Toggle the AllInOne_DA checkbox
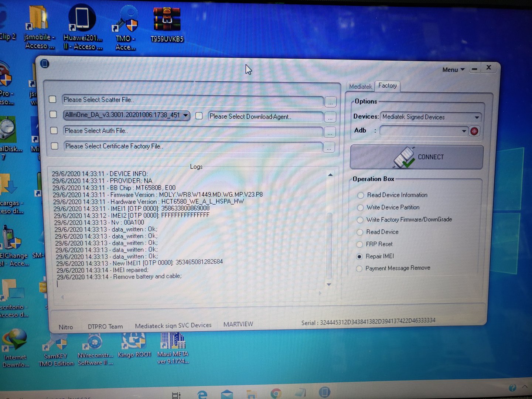 click(53, 114)
